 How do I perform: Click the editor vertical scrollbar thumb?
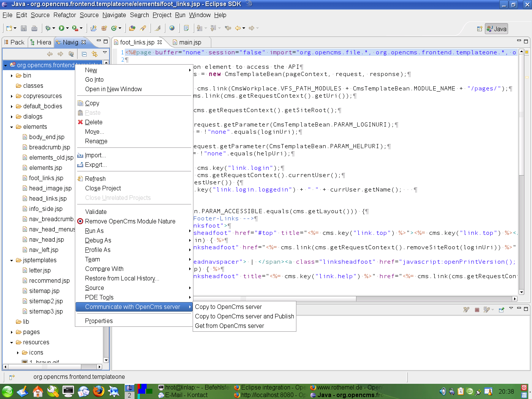pyautogui.click(x=521, y=114)
